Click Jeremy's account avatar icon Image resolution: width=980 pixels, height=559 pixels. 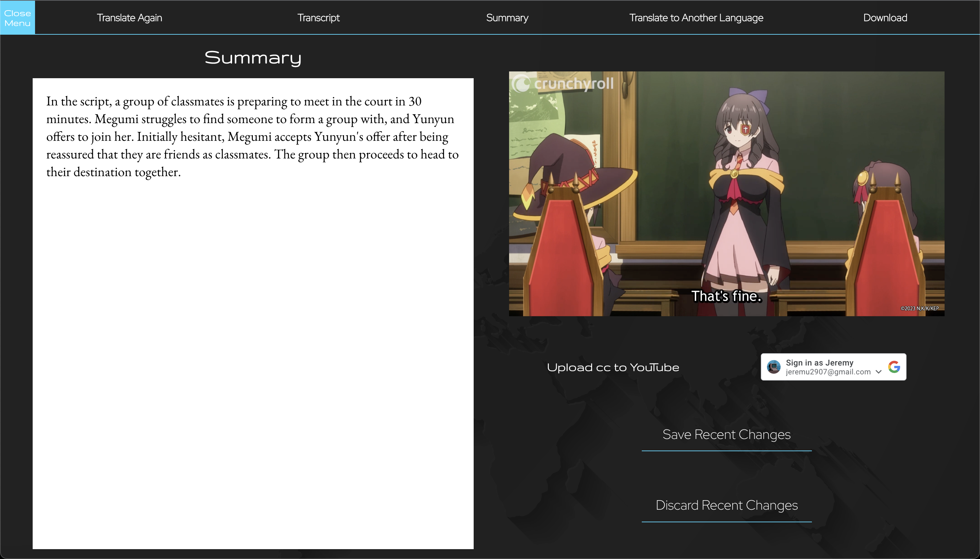[x=774, y=367]
